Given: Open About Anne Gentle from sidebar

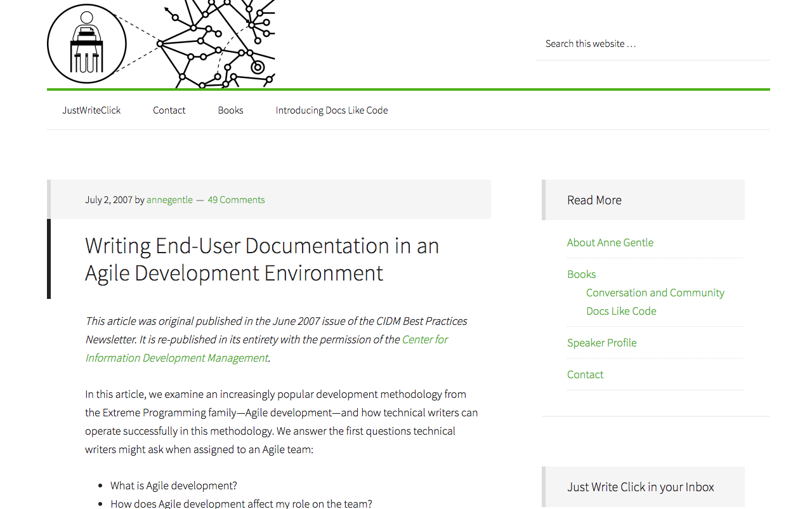Looking at the screenshot, I should (610, 242).
